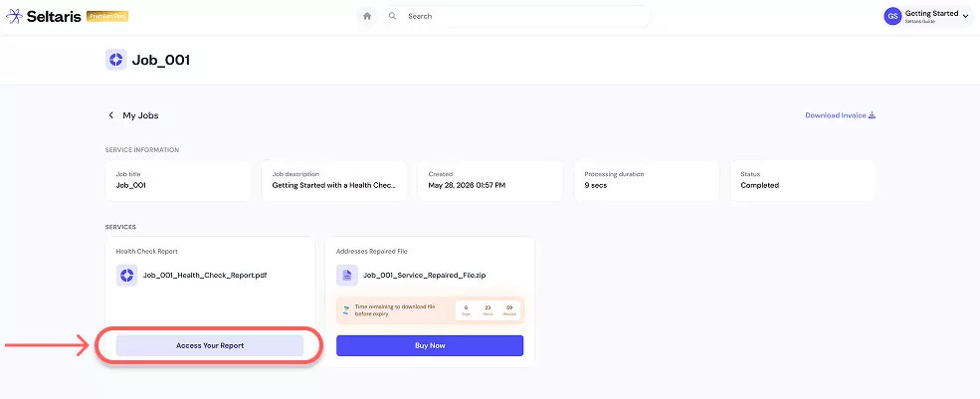Go to home via house icon
This screenshot has width=980, height=399.
(x=367, y=16)
